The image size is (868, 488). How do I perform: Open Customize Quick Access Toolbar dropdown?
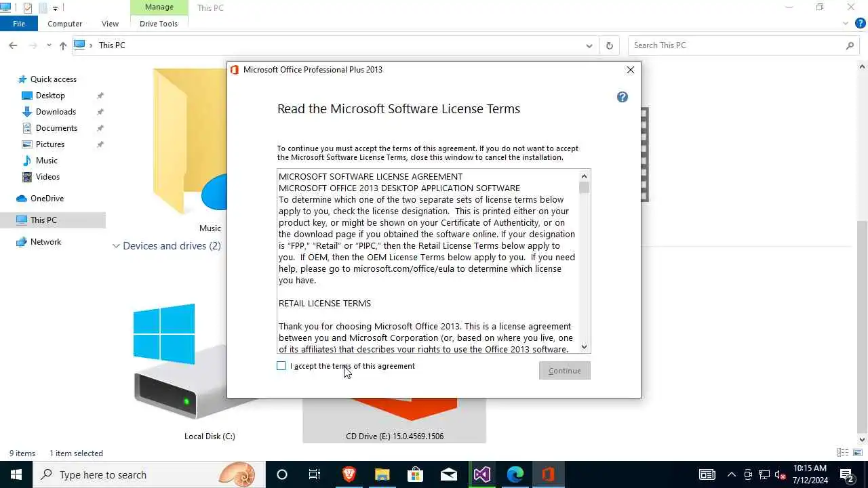point(55,8)
